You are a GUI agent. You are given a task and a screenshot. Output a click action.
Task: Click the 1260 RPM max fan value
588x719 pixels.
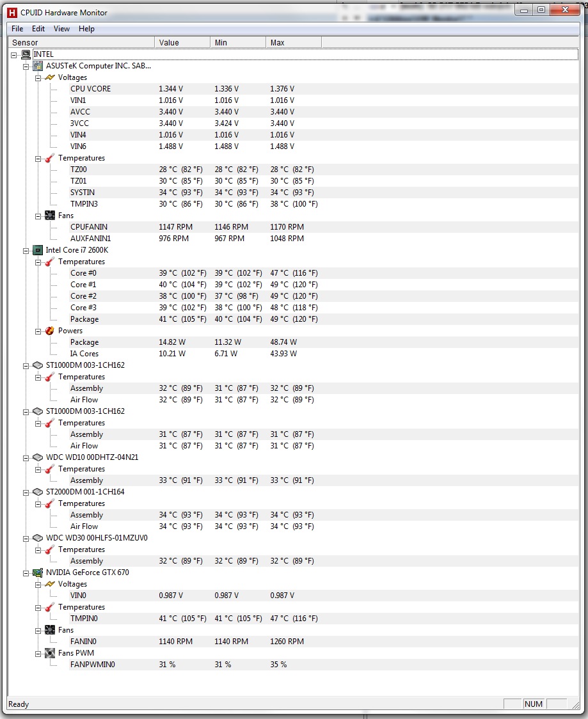[287, 642]
